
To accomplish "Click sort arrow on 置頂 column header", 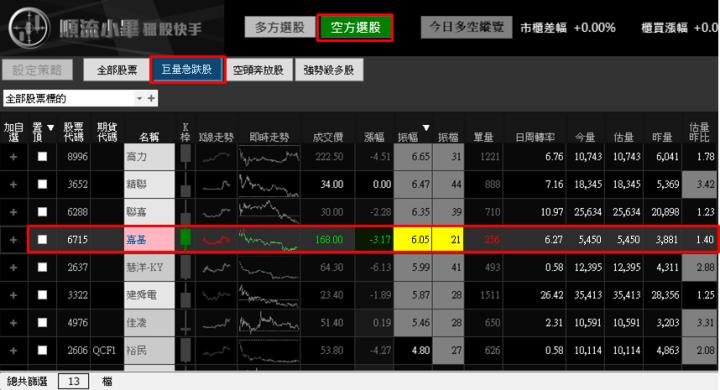I will point(51,128).
